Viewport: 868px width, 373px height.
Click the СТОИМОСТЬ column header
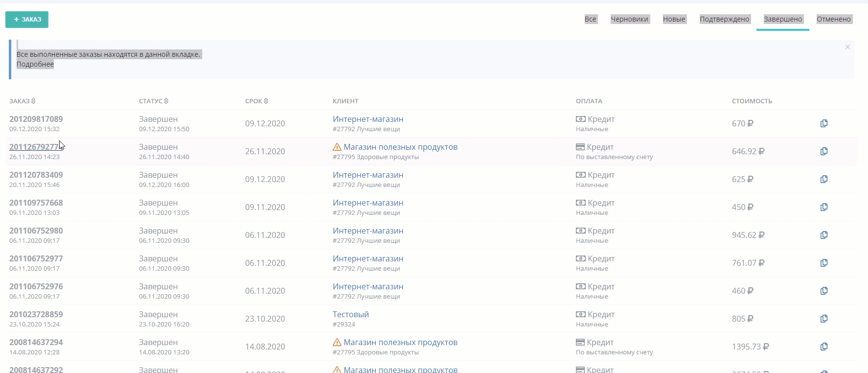point(752,101)
